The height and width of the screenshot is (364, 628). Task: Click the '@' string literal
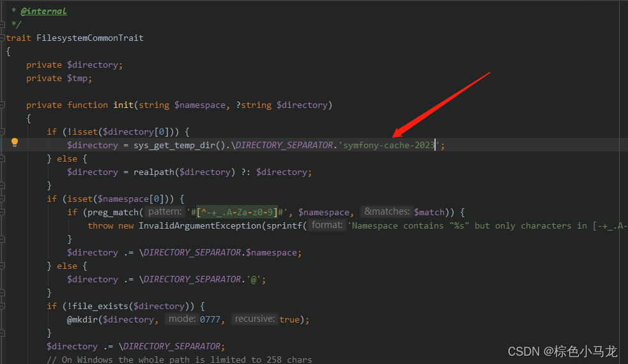pos(254,280)
